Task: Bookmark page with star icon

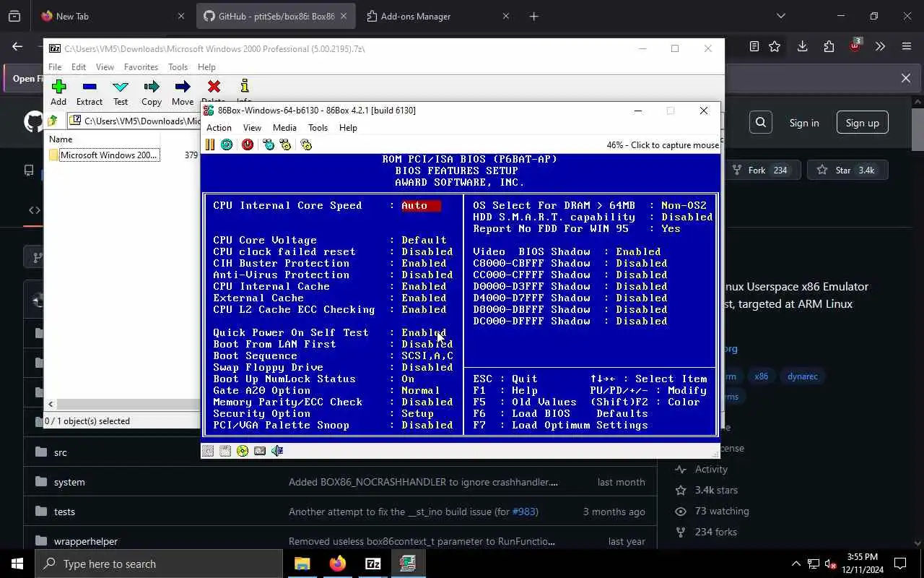Action: pos(775,46)
